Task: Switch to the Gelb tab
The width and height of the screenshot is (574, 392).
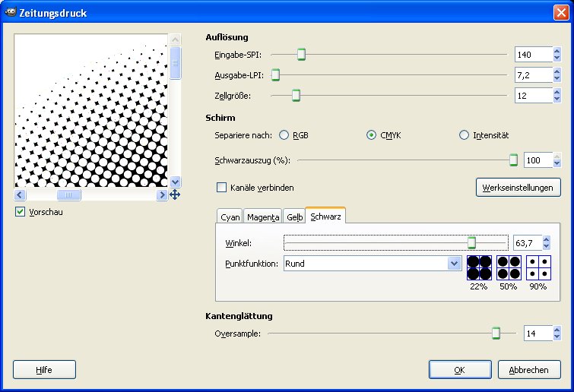Action: tap(294, 217)
